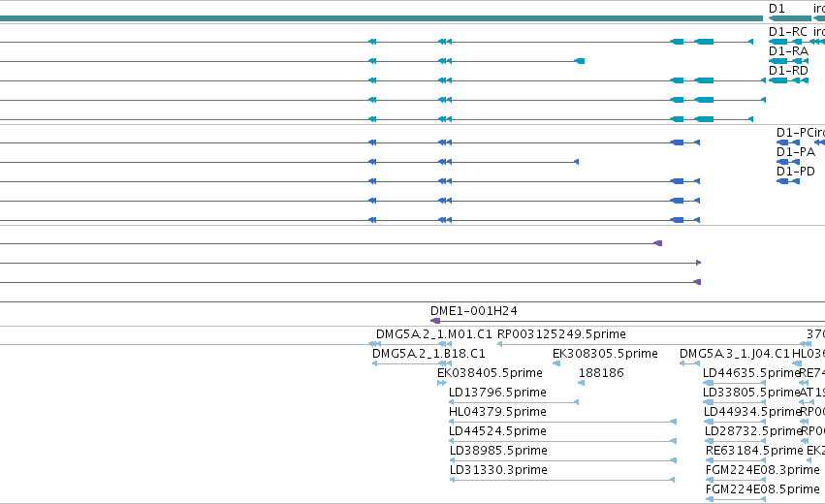This screenshot has height=504, width=825.
Task: Click the LD38985.5prime label
Action: (x=498, y=451)
